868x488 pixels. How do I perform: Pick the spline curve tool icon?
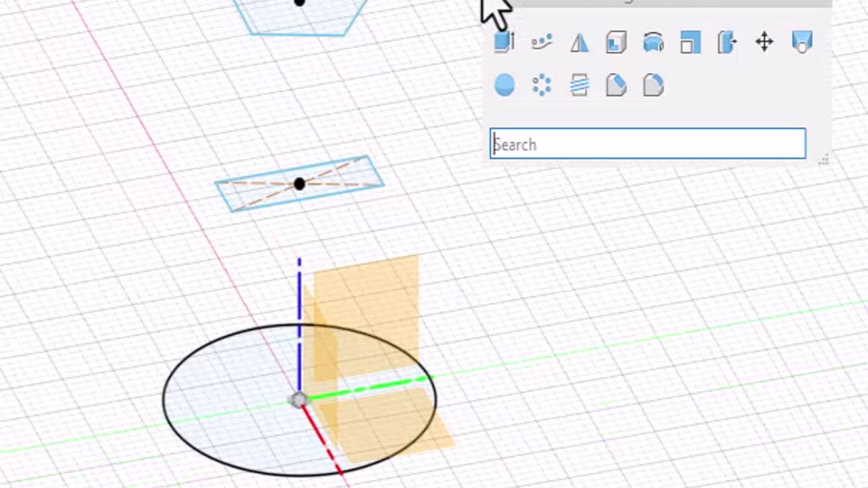(542, 43)
